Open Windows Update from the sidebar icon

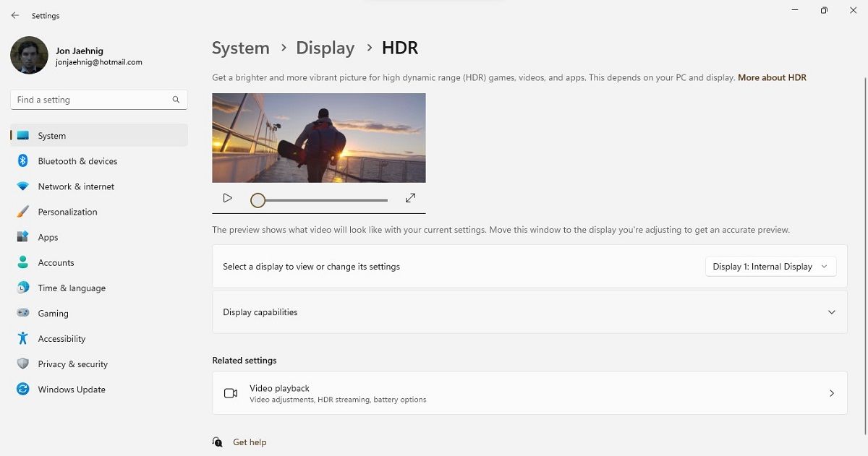[x=22, y=389]
